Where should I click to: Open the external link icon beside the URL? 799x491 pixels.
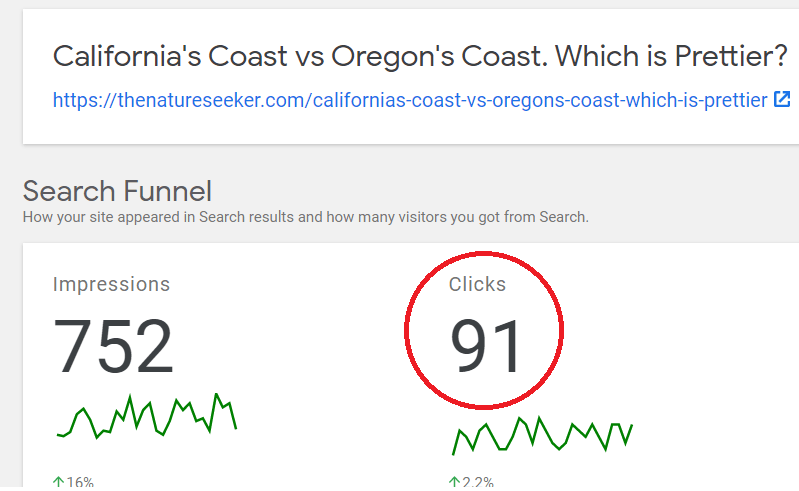click(x=782, y=99)
